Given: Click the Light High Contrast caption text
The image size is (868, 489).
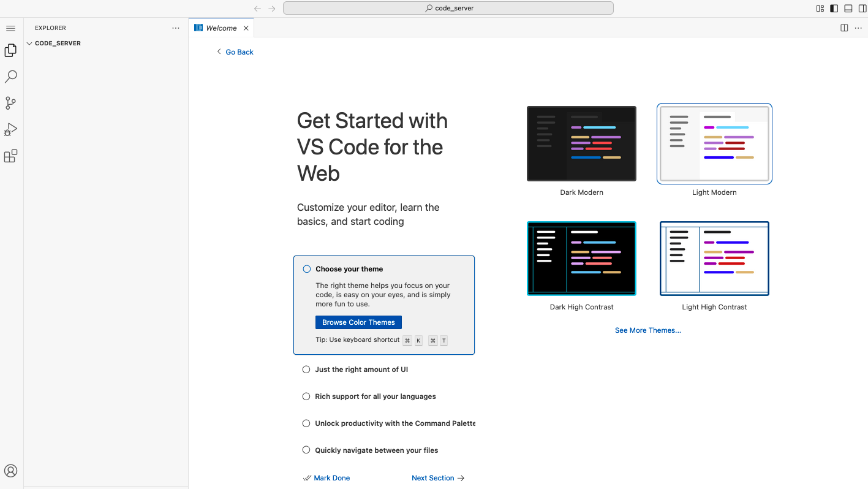Looking at the screenshot, I should click(714, 307).
